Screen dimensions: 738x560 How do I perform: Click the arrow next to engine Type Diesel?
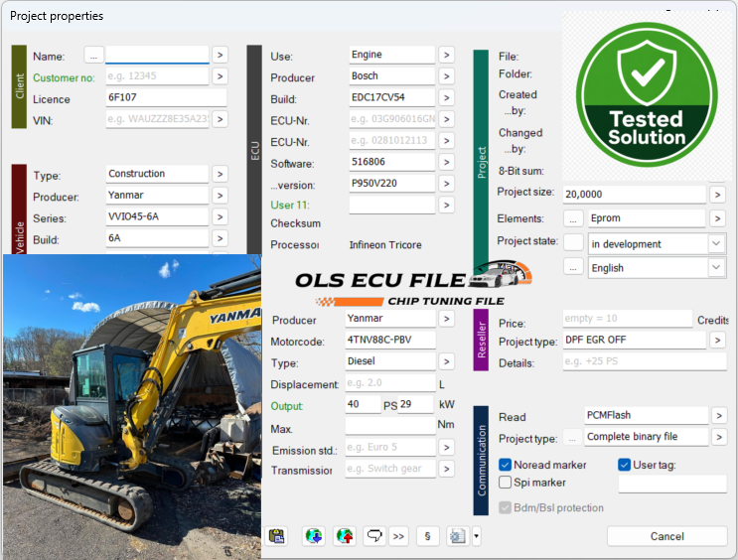coord(446,361)
